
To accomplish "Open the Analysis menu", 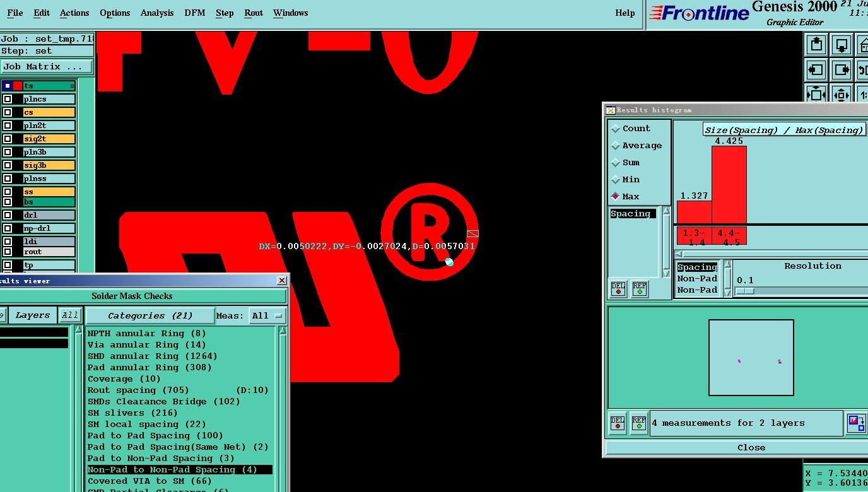I will click(x=157, y=13).
